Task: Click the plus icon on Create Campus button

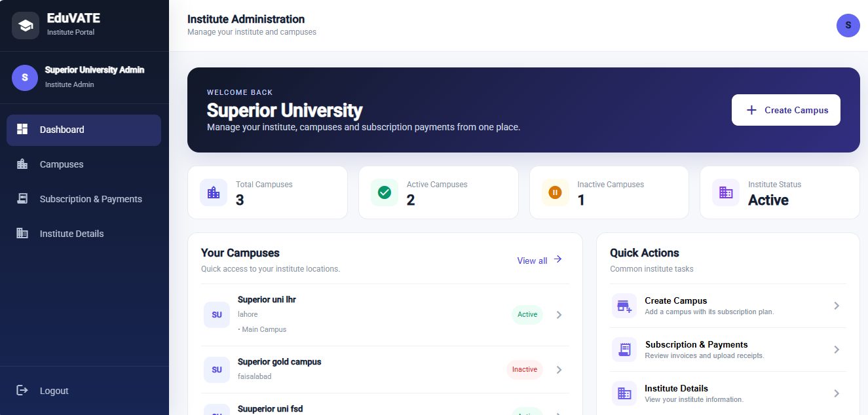Action: coord(751,110)
